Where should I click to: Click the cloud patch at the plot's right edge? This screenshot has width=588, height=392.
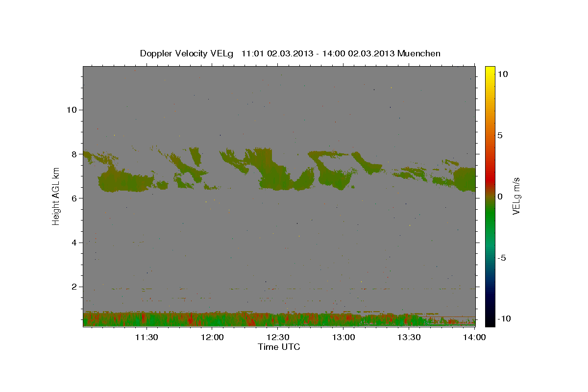coord(464,179)
